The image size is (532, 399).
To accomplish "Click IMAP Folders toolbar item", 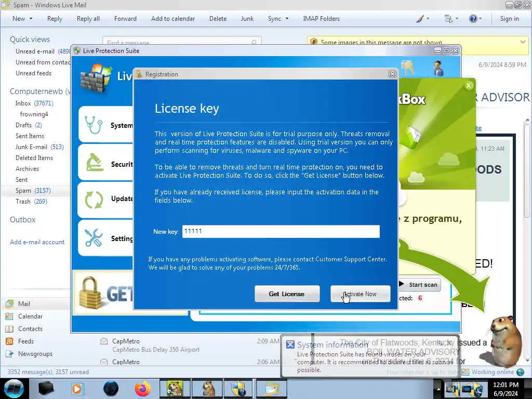I will [x=321, y=19].
